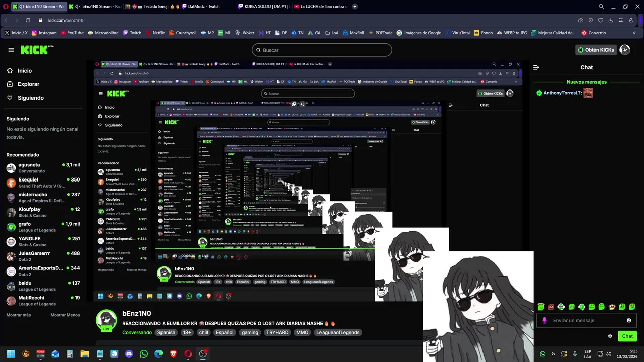Viewport: 644px width, 362px height.
Task: Open WhatsApp from the Windows taskbar
Action: coord(144,354)
